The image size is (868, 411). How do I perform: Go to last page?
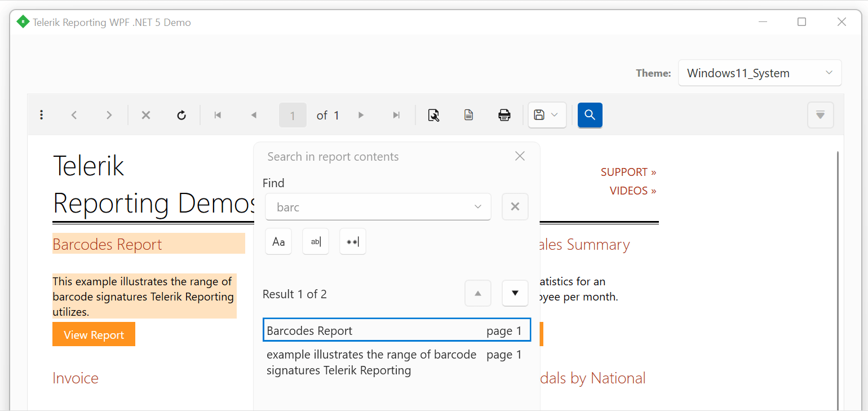pos(396,115)
